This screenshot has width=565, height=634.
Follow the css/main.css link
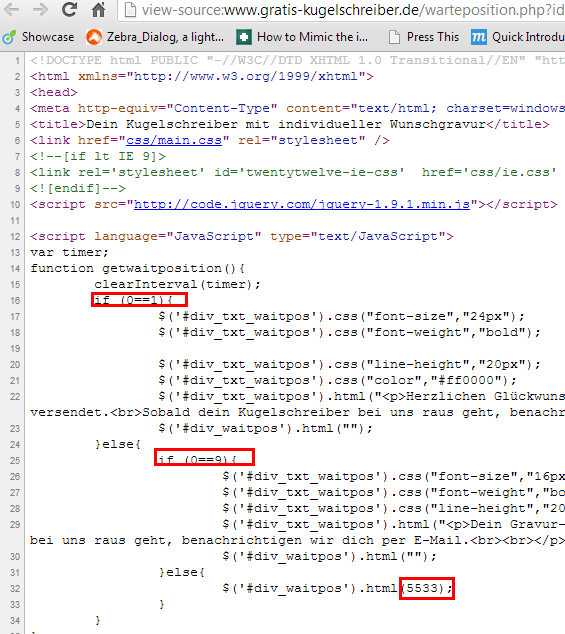(174, 140)
